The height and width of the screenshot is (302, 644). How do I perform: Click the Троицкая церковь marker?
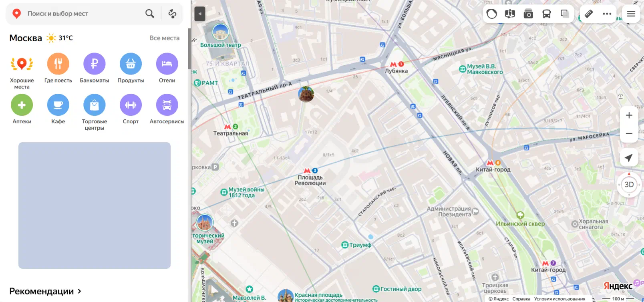pos(495,284)
